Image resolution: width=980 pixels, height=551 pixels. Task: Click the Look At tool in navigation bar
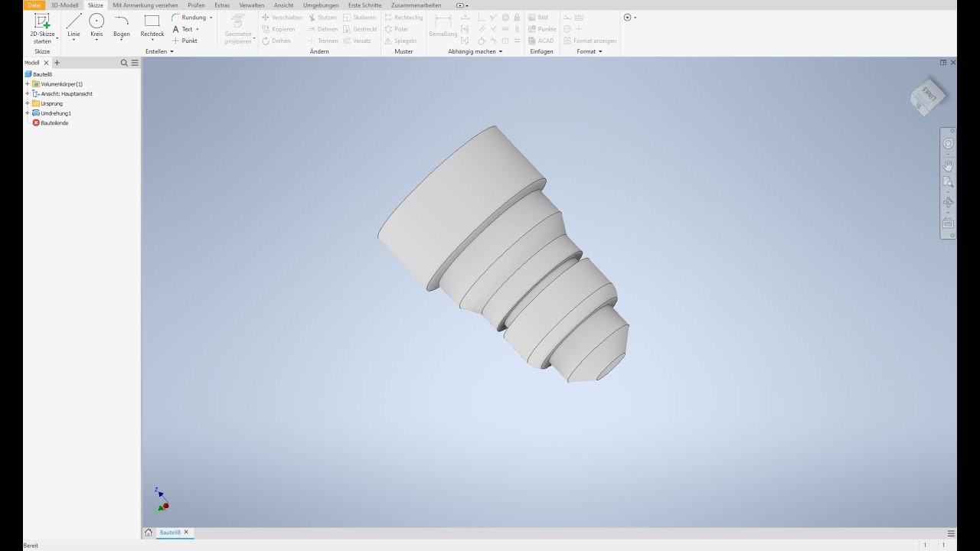pyautogui.click(x=948, y=223)
